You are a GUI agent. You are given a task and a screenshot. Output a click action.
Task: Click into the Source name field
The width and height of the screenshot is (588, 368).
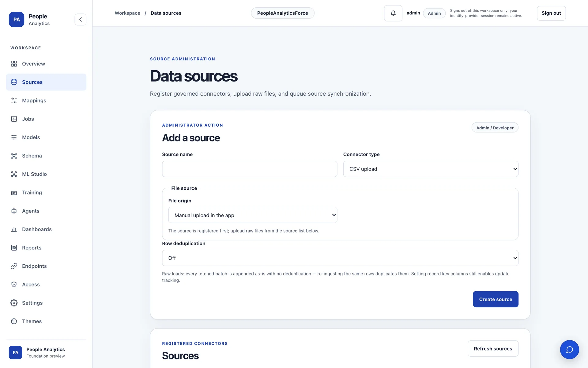point(250,169)
